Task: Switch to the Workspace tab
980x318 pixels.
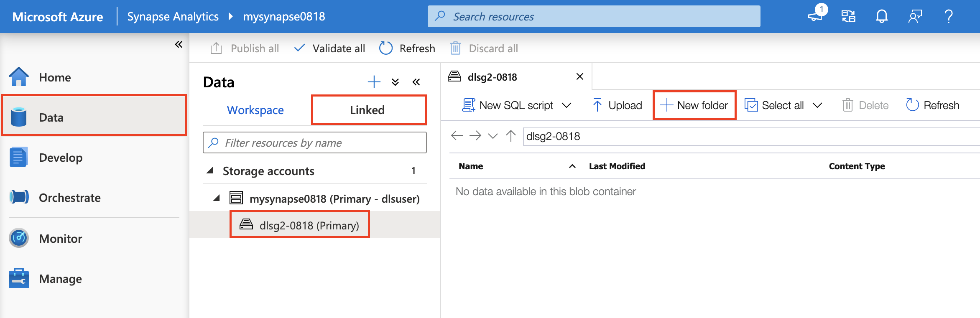Action: 255,110
